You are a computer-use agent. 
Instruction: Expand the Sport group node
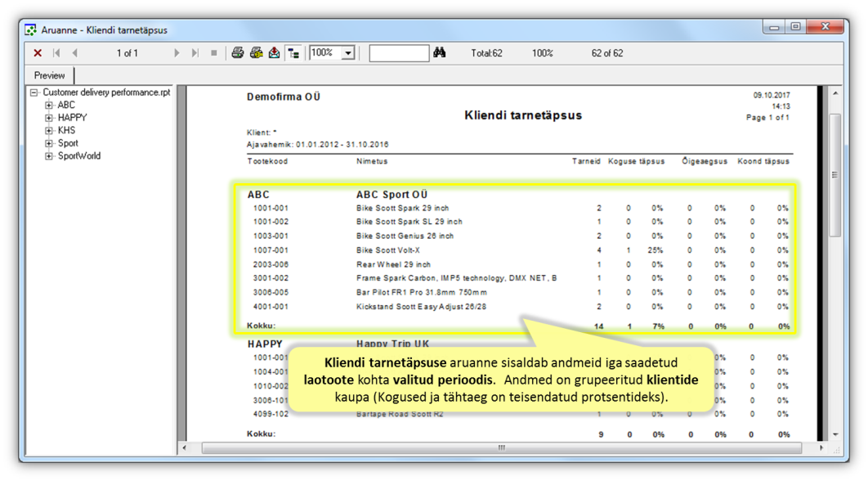pos(49,143)
